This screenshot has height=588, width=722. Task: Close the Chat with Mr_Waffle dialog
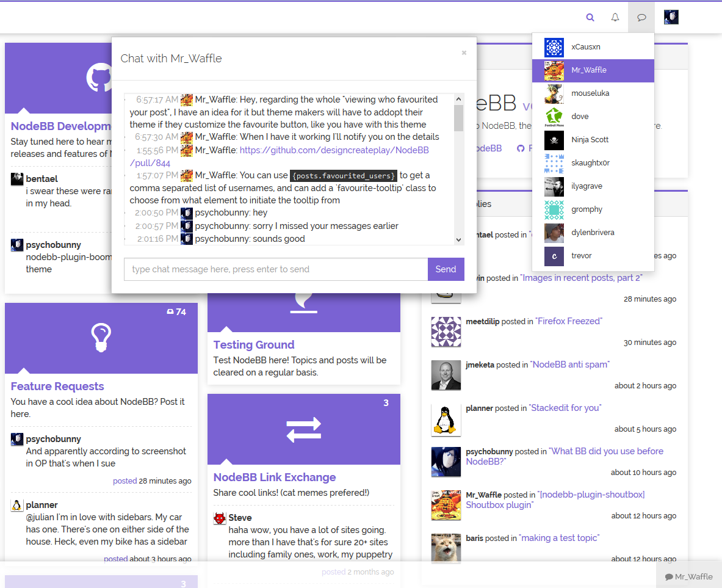(x=464, y=53)
